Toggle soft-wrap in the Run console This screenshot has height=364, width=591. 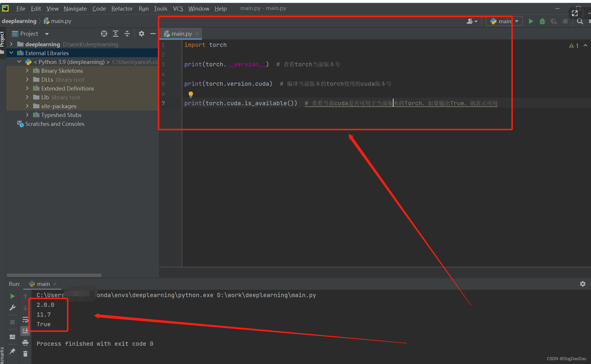point(25,319)
